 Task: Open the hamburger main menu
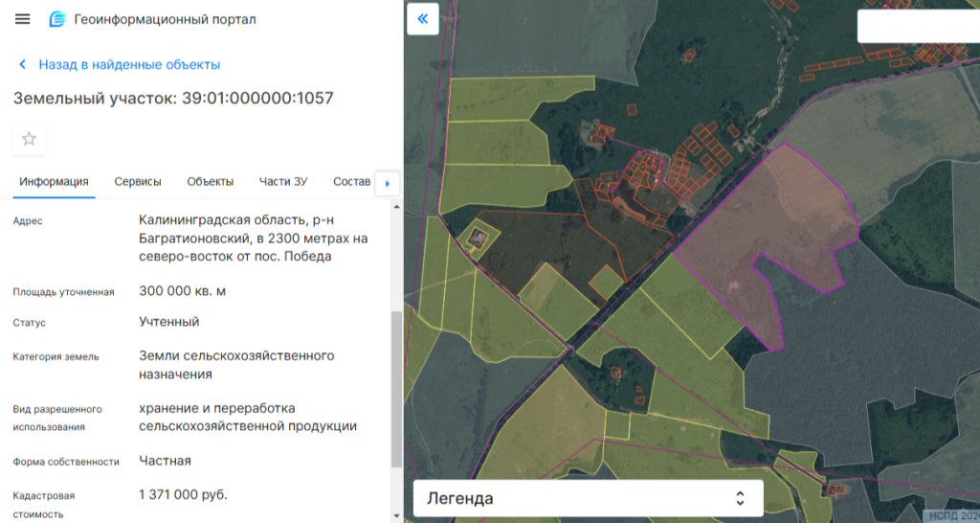tap(23, 19)
